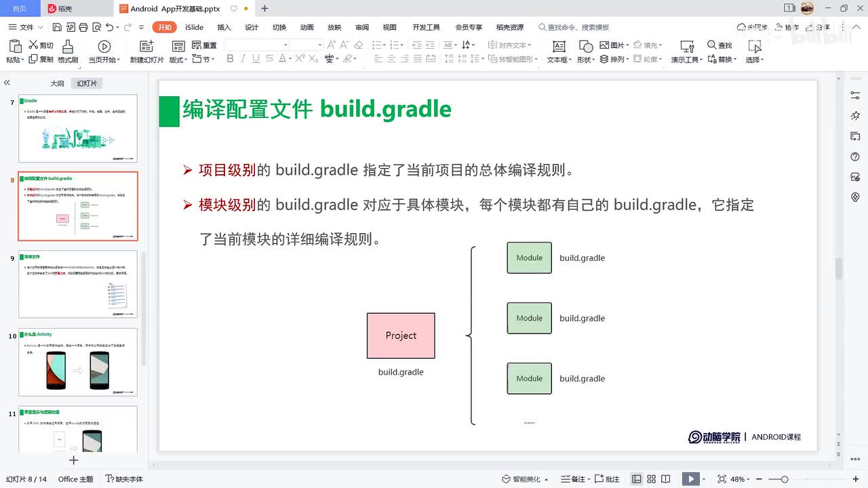
Task: Add a comment with 批注 in status bar
Action: [x=607, y=479]
